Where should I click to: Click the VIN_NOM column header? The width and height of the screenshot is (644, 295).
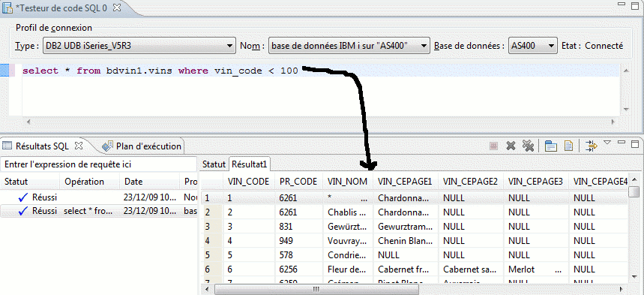coord(347,182)
